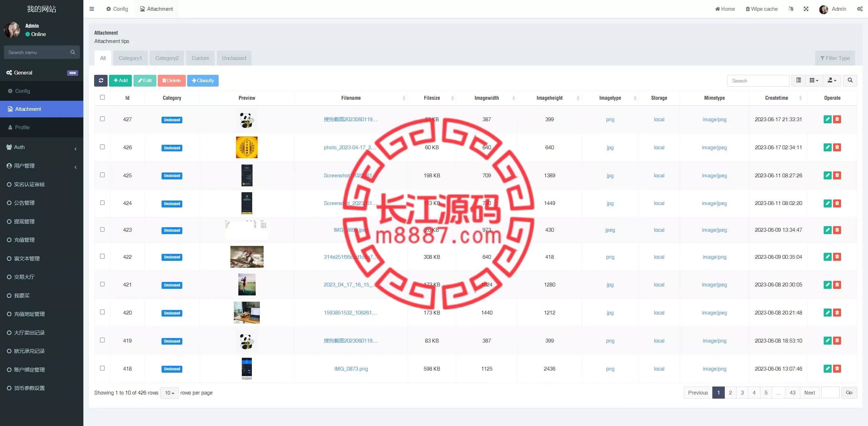Check the checkbox for row 424
The height and width of the screenshot is (426, 868).
point(102,203)
